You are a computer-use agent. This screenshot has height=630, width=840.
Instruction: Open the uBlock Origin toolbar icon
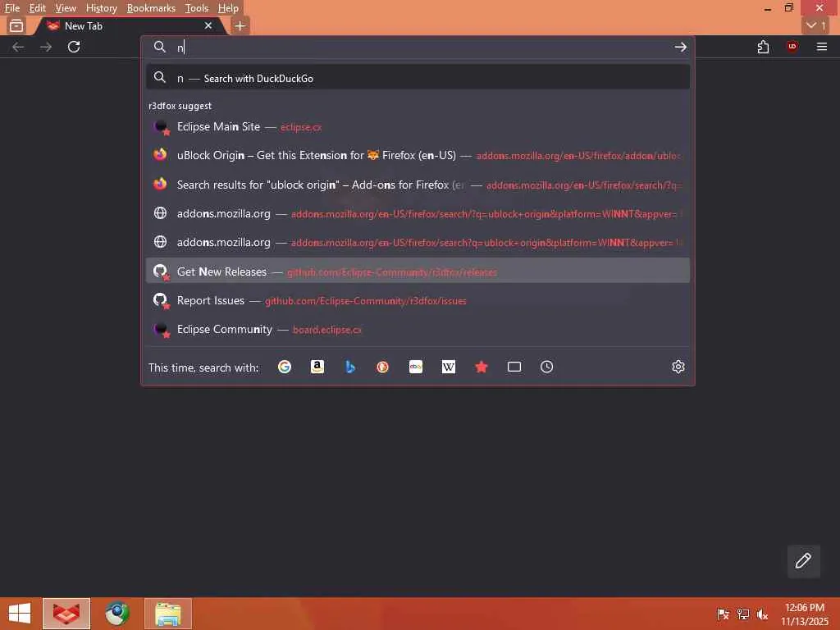click(792, 47)
